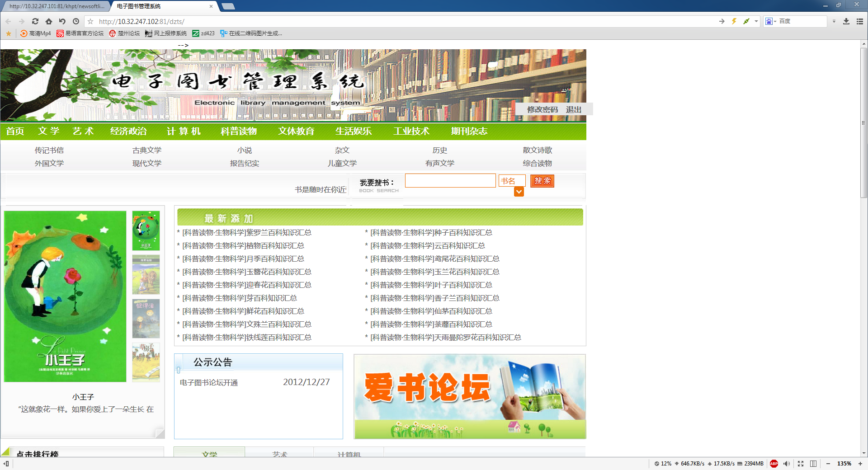The width and height of the screenshot is (868, 470).
Task: Click the orange 搜索 button
Action: tap(542, 181)
